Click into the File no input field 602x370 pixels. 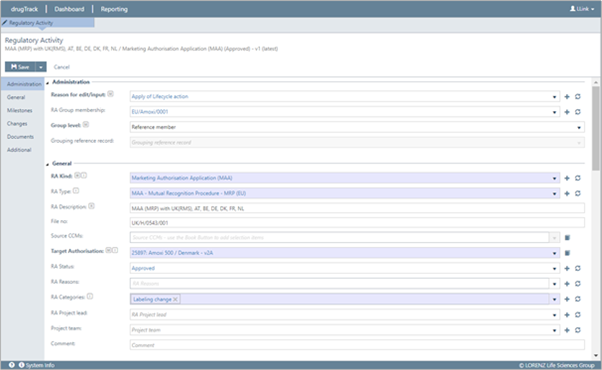357,223
